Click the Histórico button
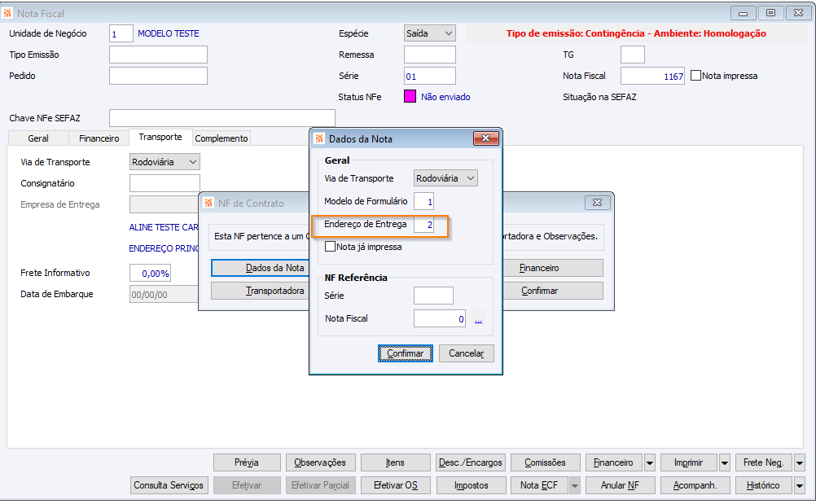The image size is (816, 504). [x=764, y=485]
